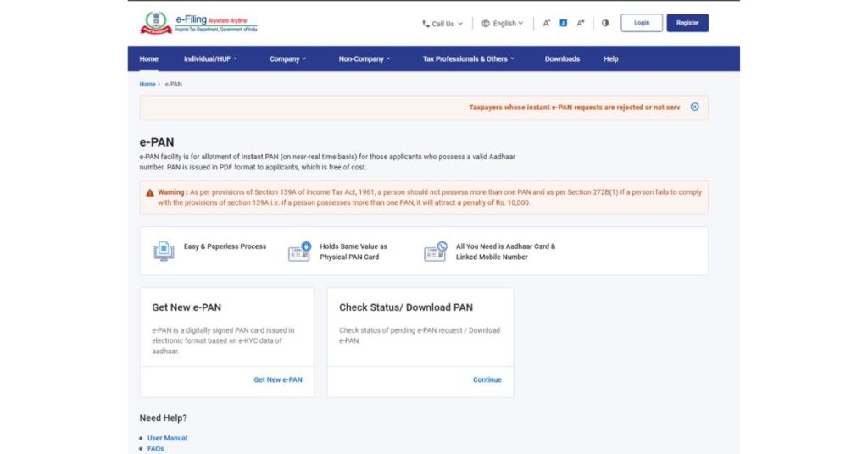
Task: Click the Aadhaar Card and mobile icon
Action: click(x=436, y=251)
